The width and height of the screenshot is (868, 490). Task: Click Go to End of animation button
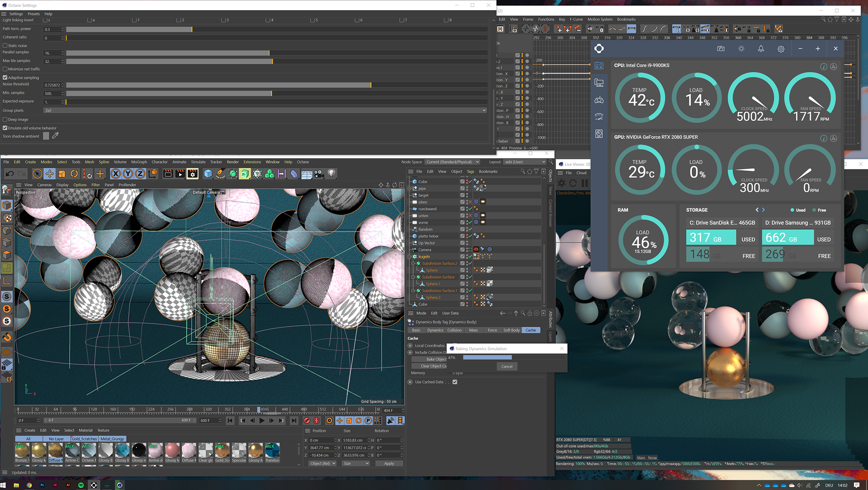(294, 421)
